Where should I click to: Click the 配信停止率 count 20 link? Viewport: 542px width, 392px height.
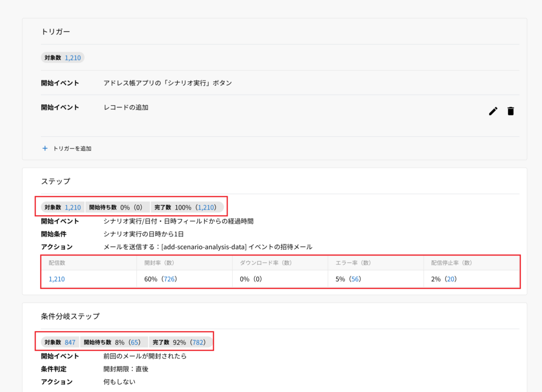coord(450,279)
